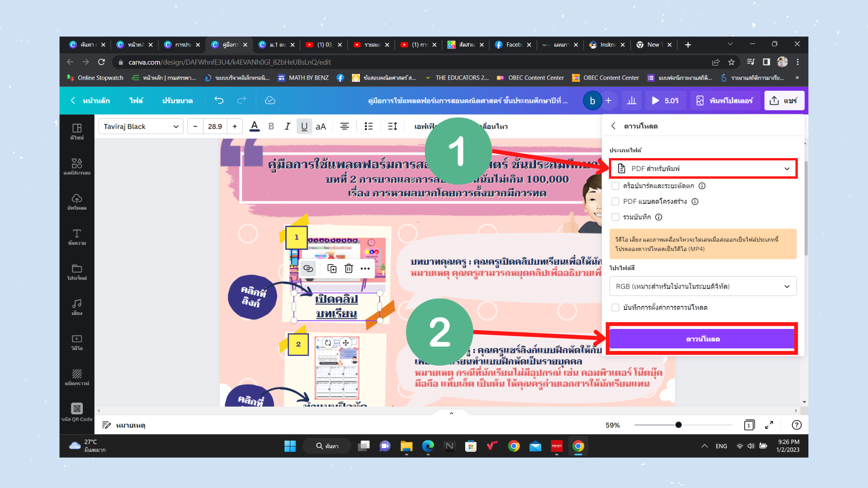The height and width of the screenshot is (488, 868).
Task: Check the PDF flatten (แบบลดโครงสร้าง) option
Action: click(615, 202)
